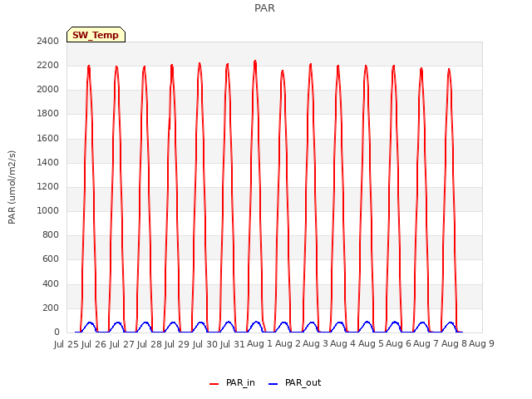
Task: Click the Jul 30 x-axis date label
Action: coord(205,344)
